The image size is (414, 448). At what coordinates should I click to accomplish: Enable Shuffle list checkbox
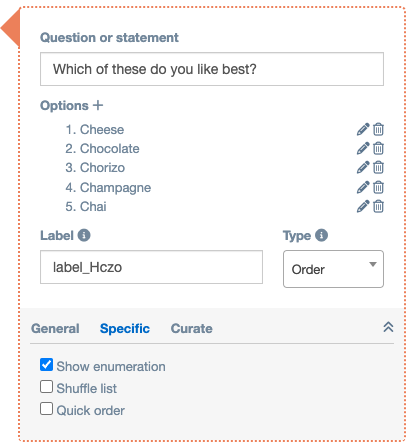point(46,387)
